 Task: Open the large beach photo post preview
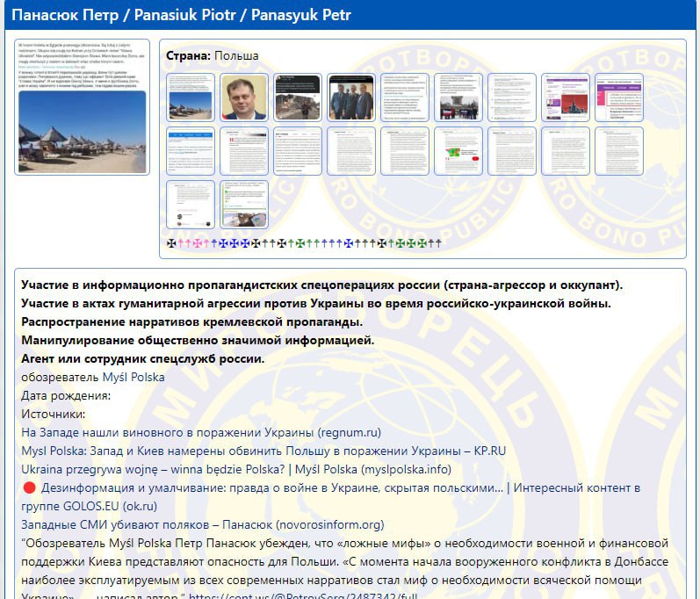point(83,107)
